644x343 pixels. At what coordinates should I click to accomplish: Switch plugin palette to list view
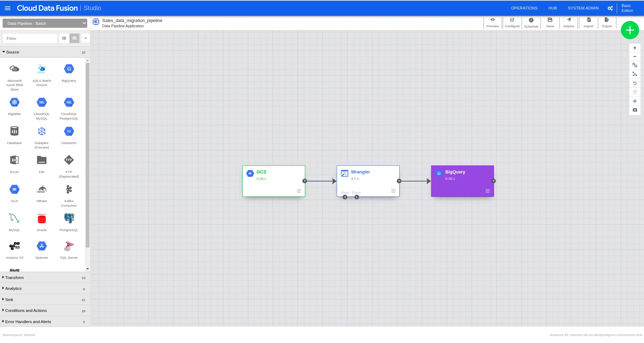pyautogui.click(x=64, y=38)
